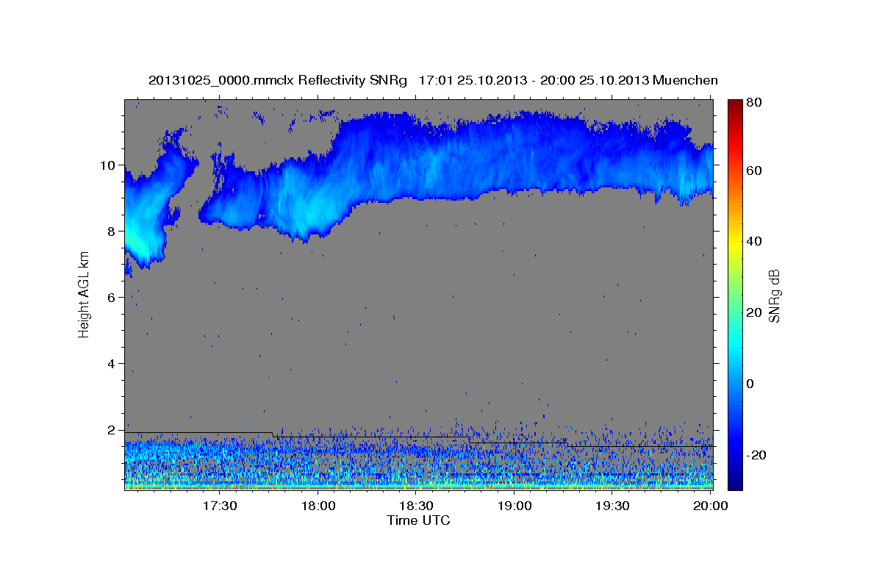Select the 17:30 time tick label
This screenshot has height=588, width=882.
click(x=220, y=506)
